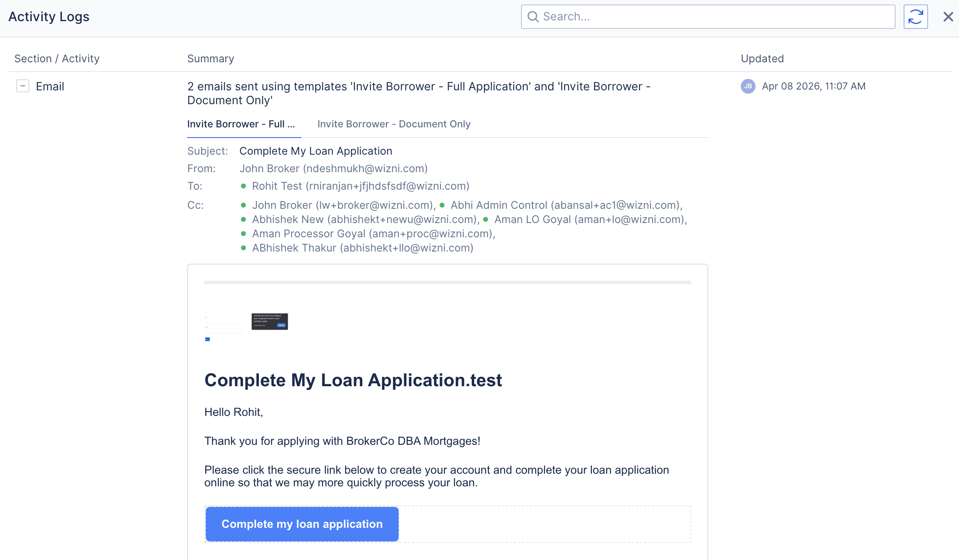Click the Section / Activity column header

[57, 59]
